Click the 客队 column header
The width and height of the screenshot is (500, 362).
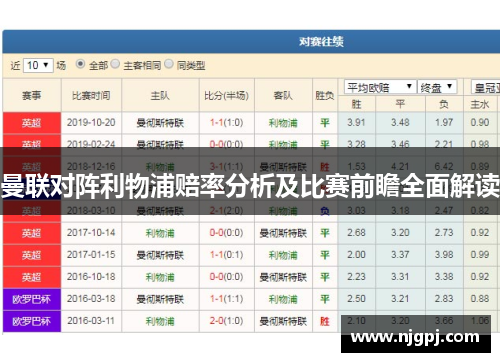tap(283, 96)
